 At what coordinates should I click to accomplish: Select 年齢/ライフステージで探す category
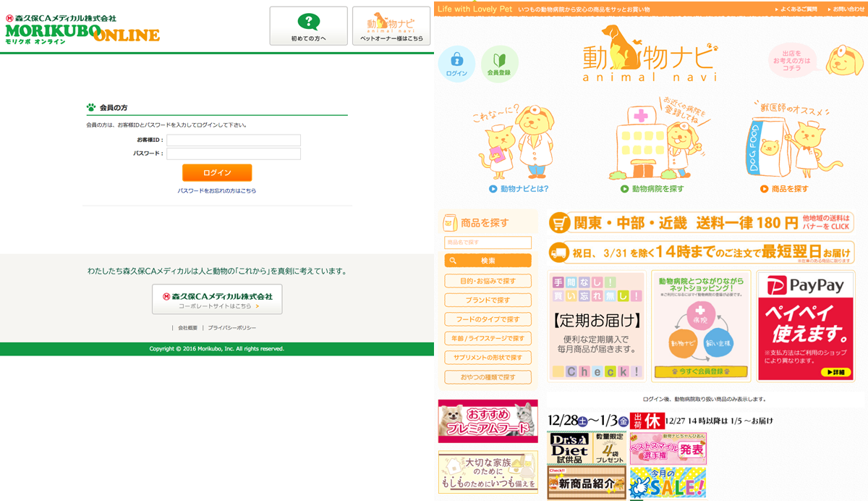pyautogui.click(x=488, y=338)
